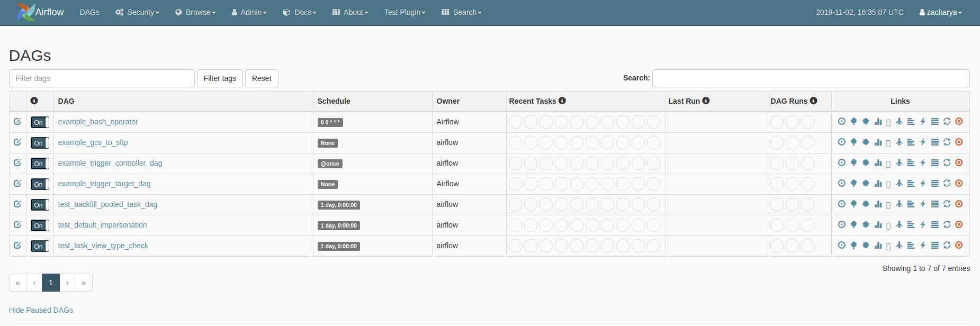Focus the Filter dags input field
Screen dimensions: 980x326
coord(102,78)
